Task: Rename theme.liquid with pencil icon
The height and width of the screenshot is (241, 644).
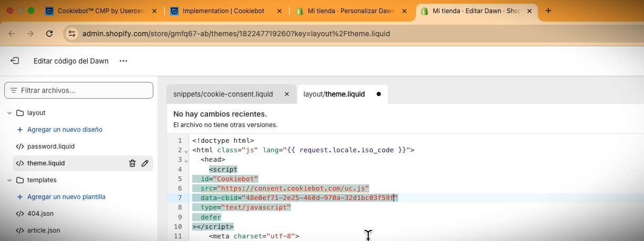Action: [x=145, y=163]
